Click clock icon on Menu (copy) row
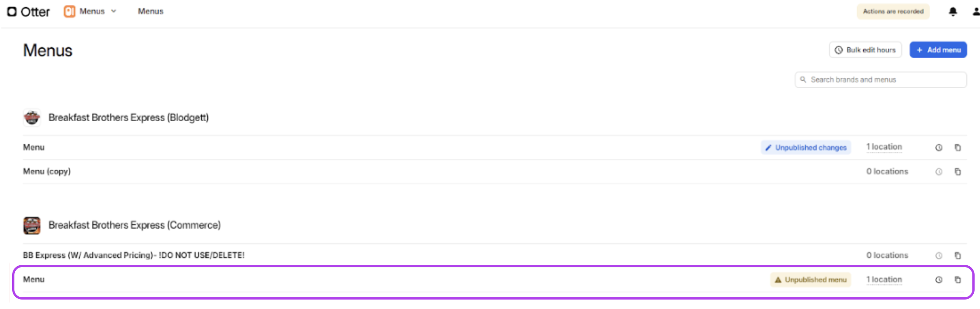980x309 pixels. (x=939, y=172)
